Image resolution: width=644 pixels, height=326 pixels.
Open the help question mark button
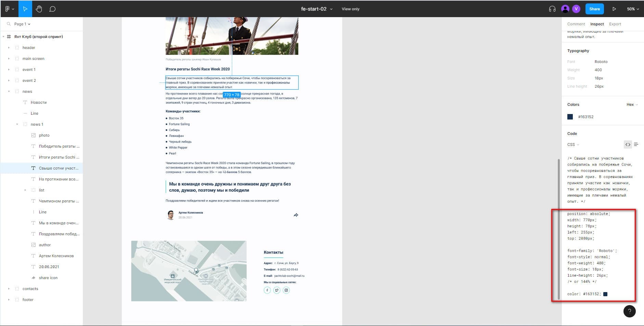click(629, 311)
